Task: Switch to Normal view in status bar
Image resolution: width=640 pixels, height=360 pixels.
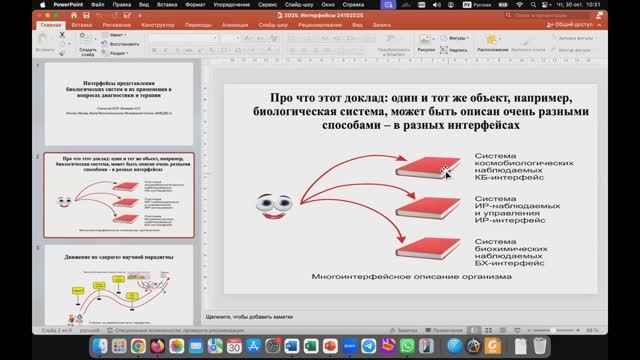Action: (x=474, y=330)
